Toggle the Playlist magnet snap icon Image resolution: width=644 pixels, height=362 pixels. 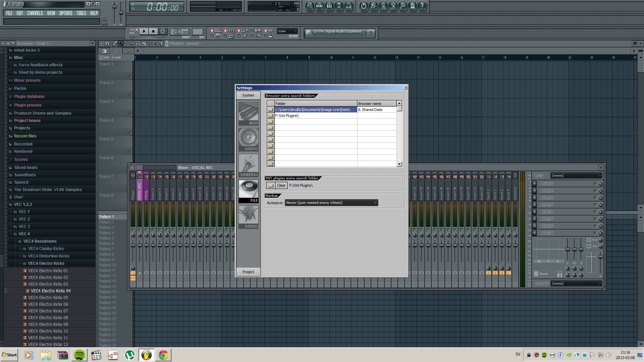pos(107,43)
